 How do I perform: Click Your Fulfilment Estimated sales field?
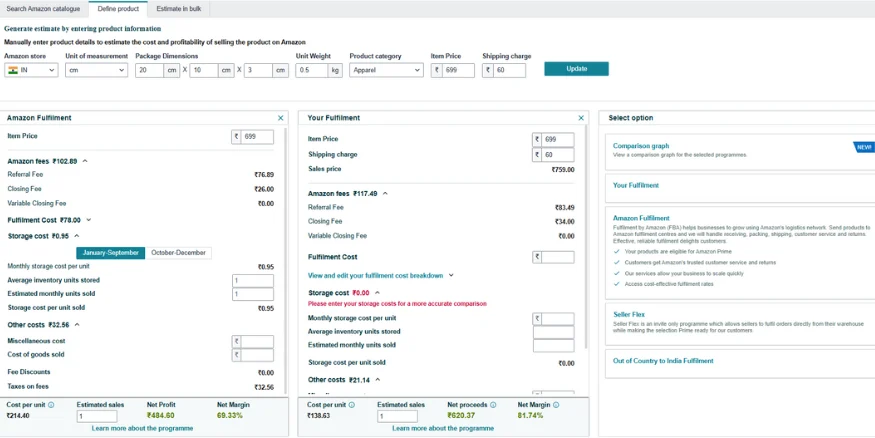point(397,416)
